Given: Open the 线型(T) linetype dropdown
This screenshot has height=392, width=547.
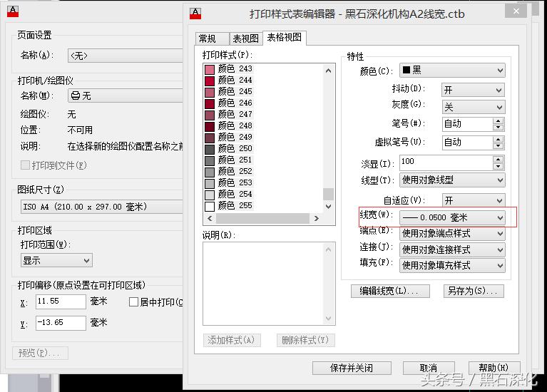Looking at the screenshot, I should coord(452,180).
